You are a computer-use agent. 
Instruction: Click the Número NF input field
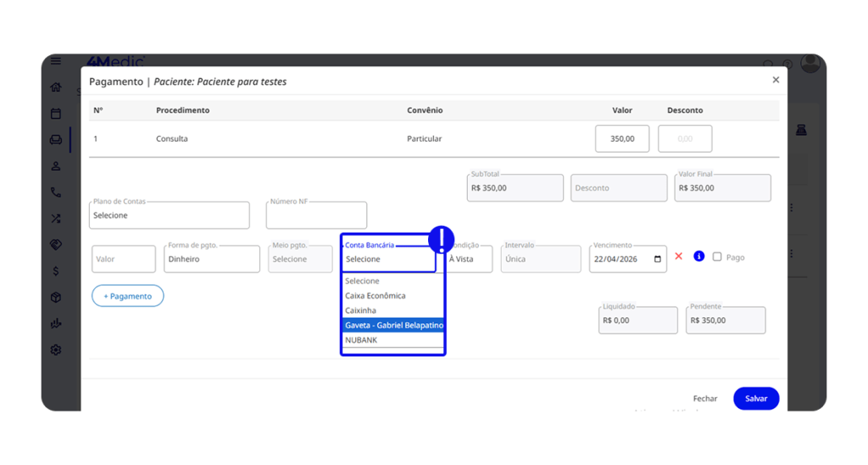point(316,216)
